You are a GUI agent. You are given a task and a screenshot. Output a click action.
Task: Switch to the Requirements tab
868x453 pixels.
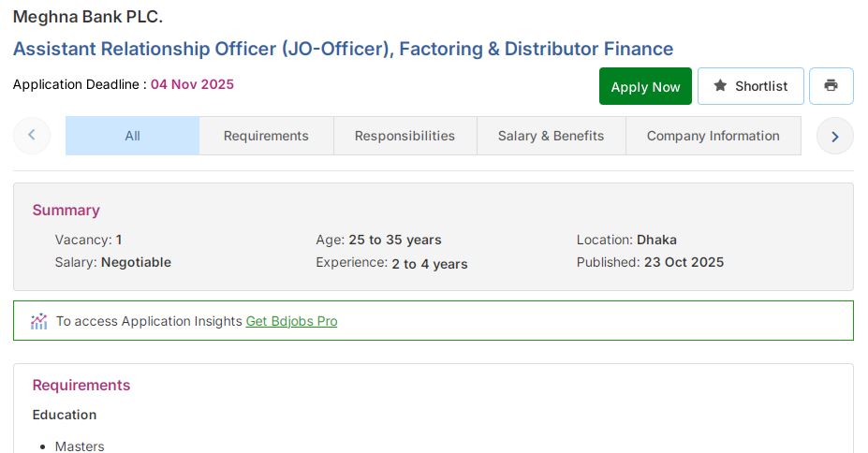click(266, 136)
